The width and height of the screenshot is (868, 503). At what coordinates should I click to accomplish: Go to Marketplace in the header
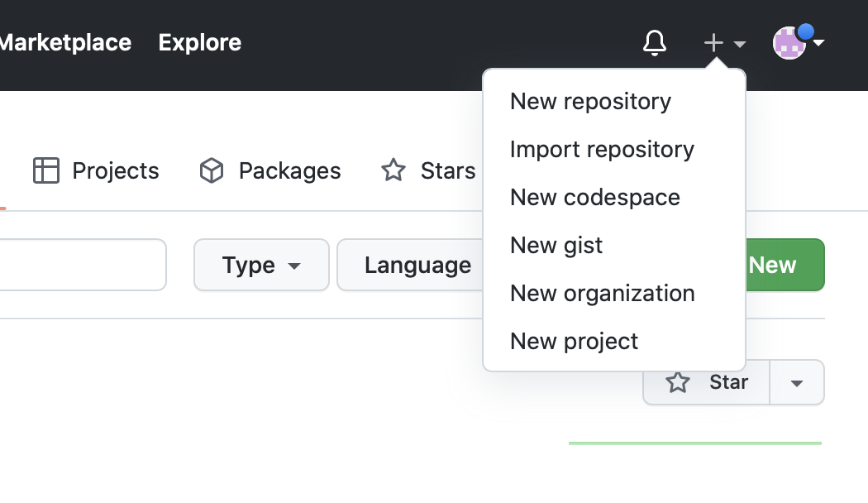[64, 43]
